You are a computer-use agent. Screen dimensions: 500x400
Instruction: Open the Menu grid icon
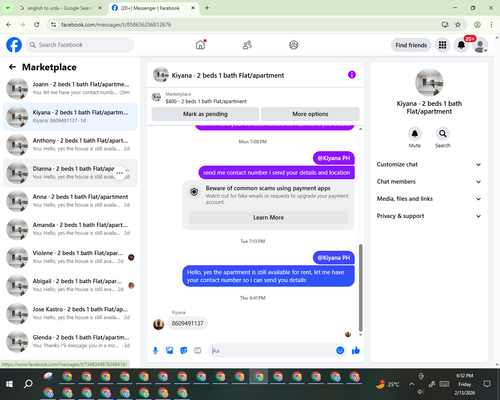tap(442, 45)
